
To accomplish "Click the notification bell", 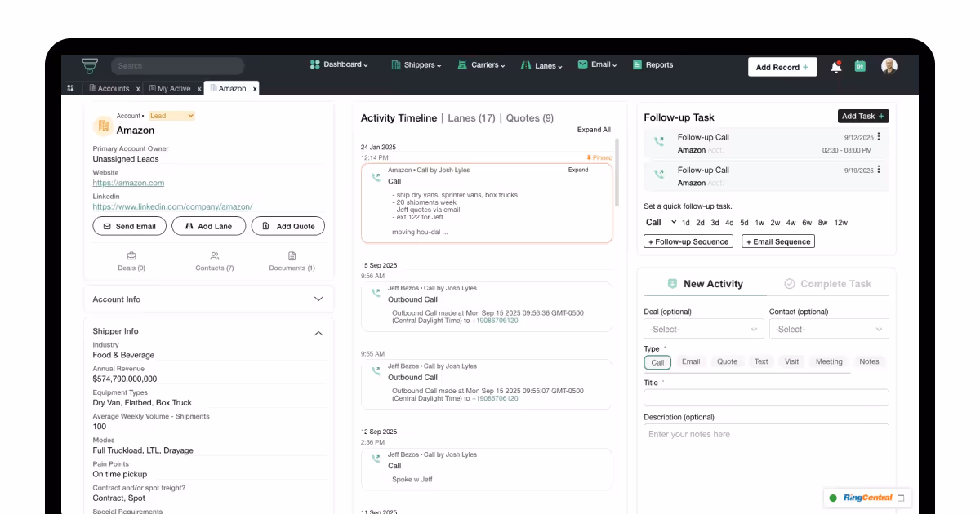I will [835, 66].
